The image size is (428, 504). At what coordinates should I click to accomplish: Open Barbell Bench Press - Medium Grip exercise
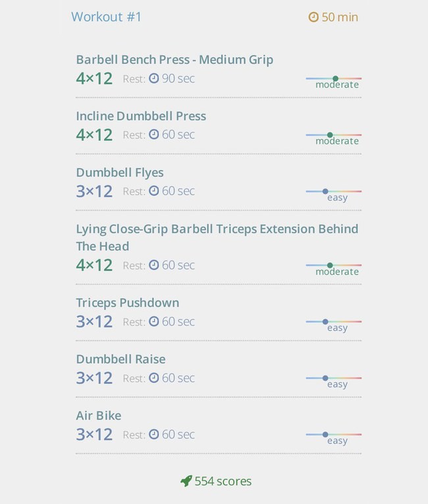point(174,60)
